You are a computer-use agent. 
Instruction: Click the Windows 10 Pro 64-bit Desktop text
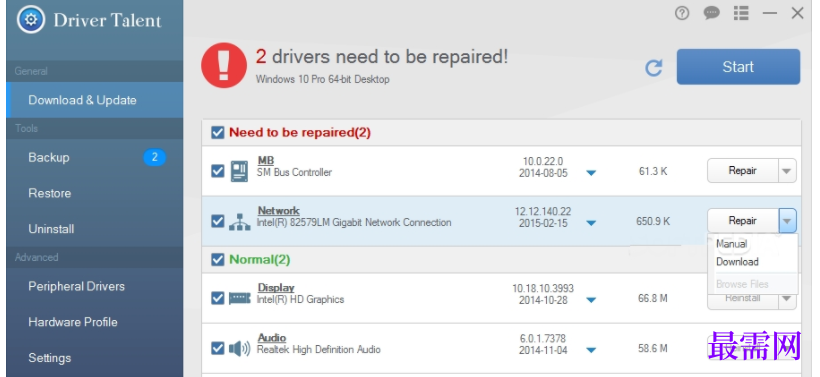point(323,79)
